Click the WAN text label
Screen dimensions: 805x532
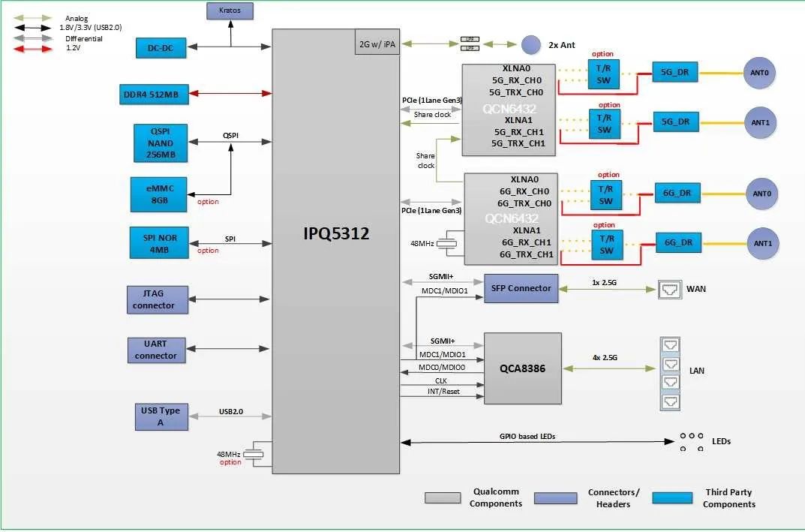696,289
